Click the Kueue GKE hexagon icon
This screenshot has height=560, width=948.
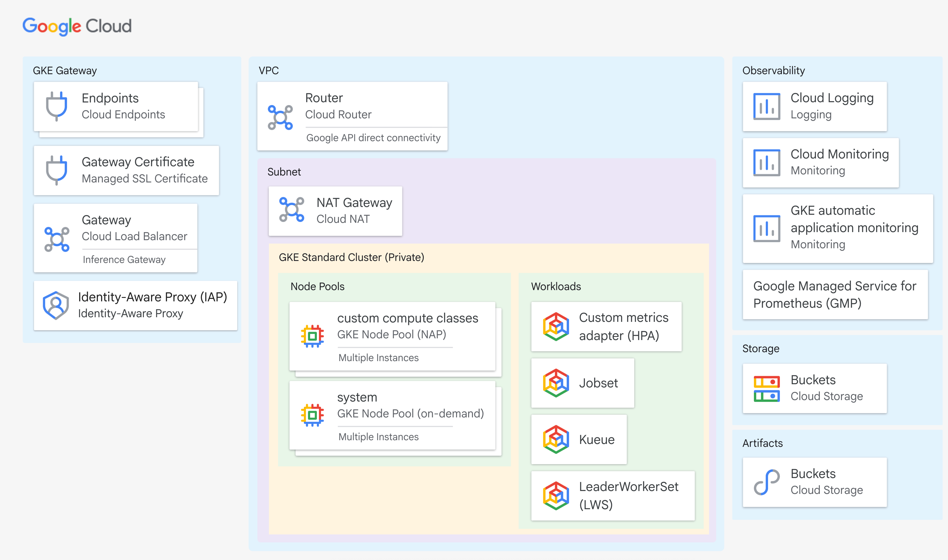tap(556, 439)
